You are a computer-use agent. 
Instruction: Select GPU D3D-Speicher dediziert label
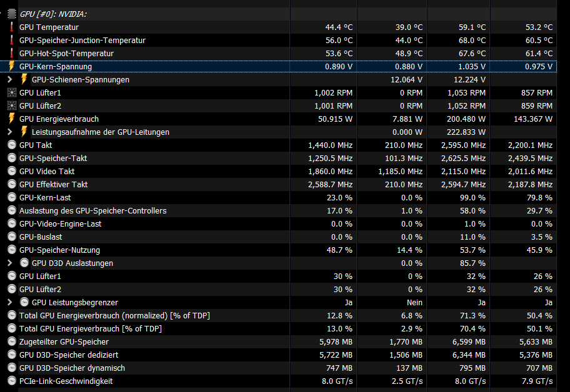pos(69,355)
